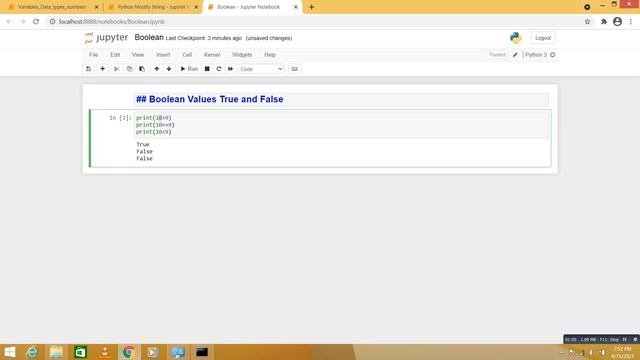Close the Python Modify String tab
Image resolution: width=640 pixels, height=360 pixels.
pyautogui.click(x=196, y=7)
